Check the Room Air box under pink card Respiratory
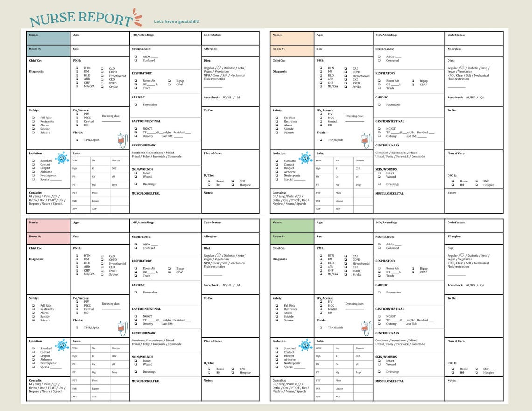The image size is (532, 411). (136, 269)
